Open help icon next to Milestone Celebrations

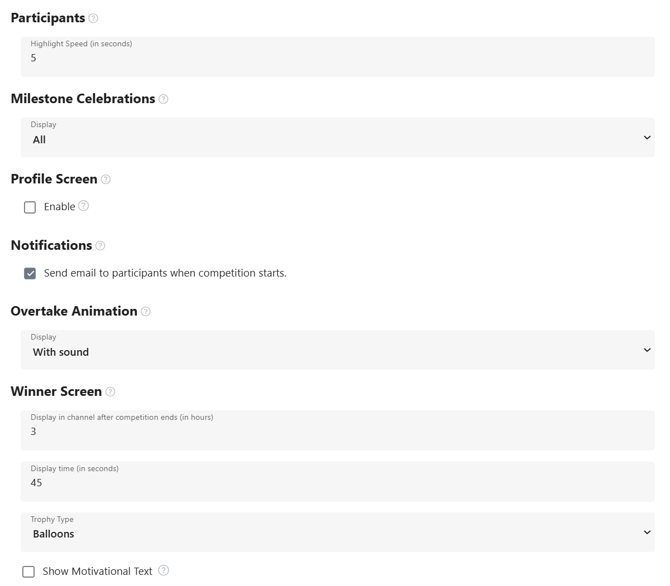pos(163,99)
